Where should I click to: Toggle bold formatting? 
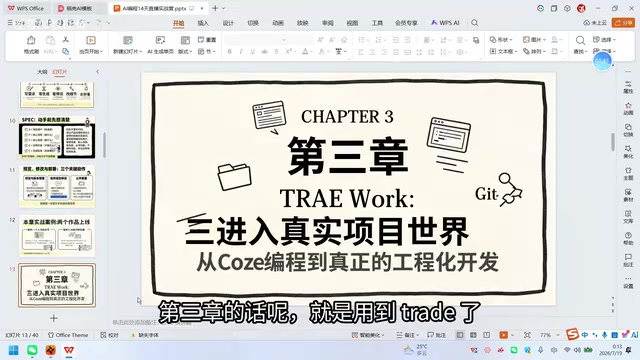coord(229,51)
